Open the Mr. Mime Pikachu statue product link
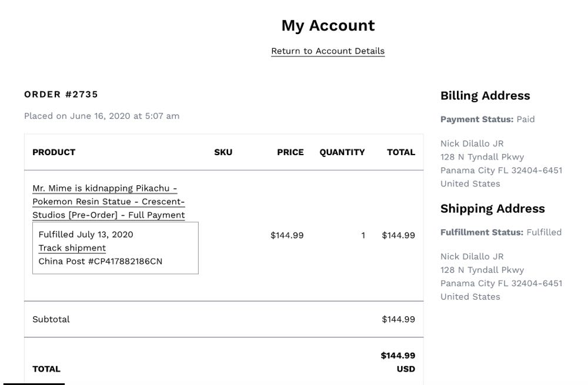 tap(108, 202)
